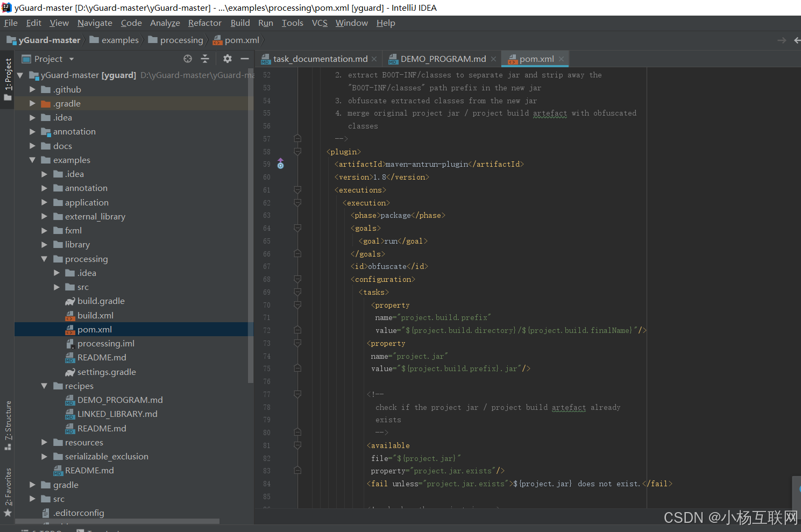Screen dimensions: 801x532
Task: Close the task_documentation.md tab
Action: pos(374,59)
